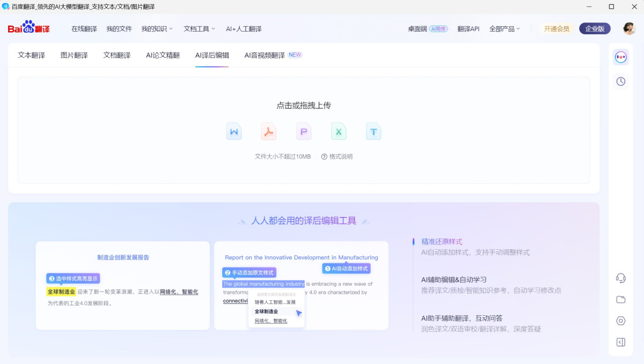Viewport: 644px width, 364px height.
Task: Open the 全部产品 dropdown
Action: click(504, 28)
